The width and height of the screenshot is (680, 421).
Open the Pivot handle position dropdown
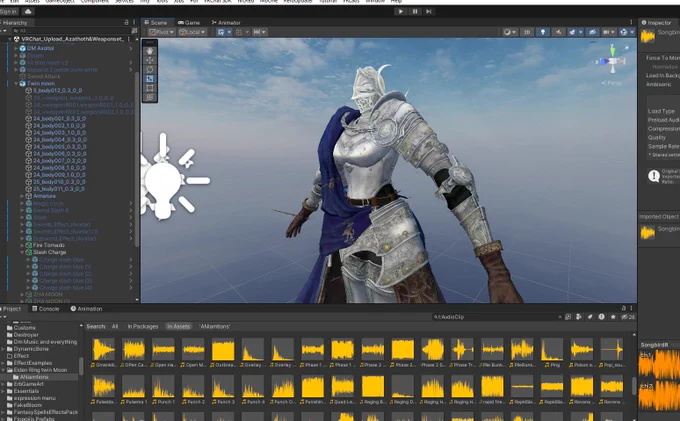tap(162, 32)
